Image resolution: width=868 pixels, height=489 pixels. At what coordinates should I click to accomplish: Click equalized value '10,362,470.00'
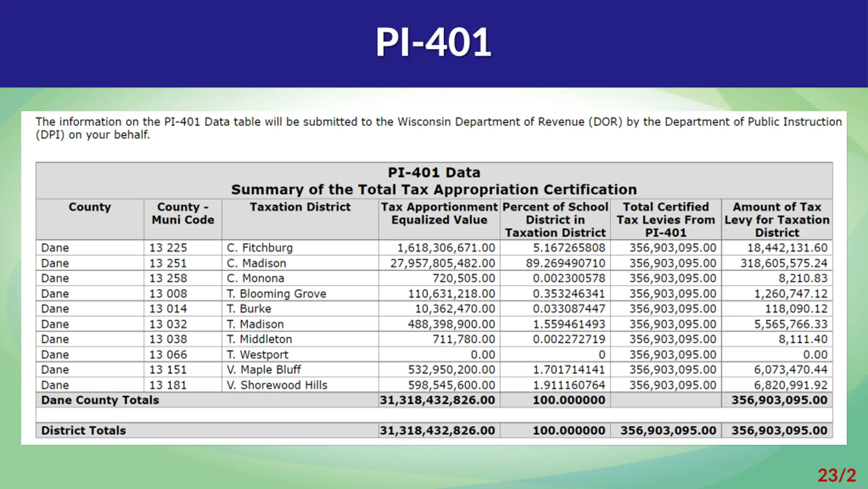click(x=455, y=309)
